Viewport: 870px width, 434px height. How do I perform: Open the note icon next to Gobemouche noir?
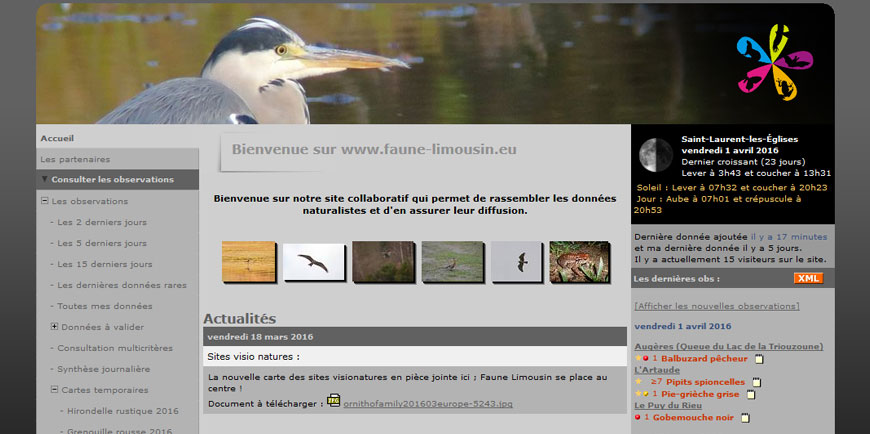pos(745,418)
